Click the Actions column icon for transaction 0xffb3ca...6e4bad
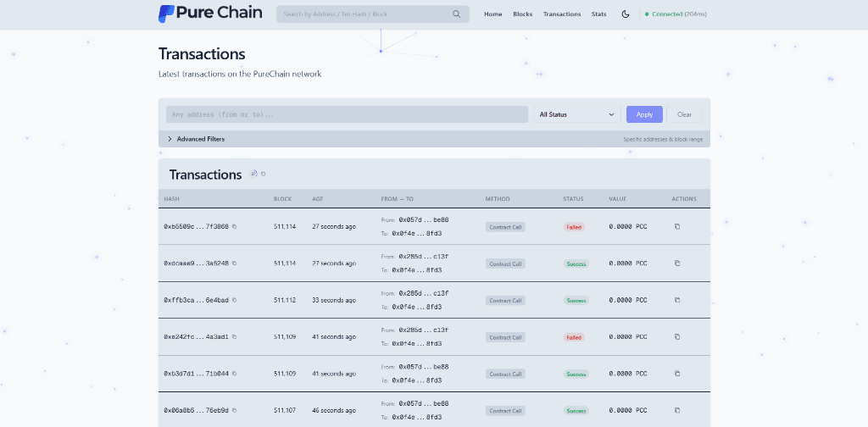The height and width of the screenshot is (427, 868). pyautogui.click(x=677, y=300)
